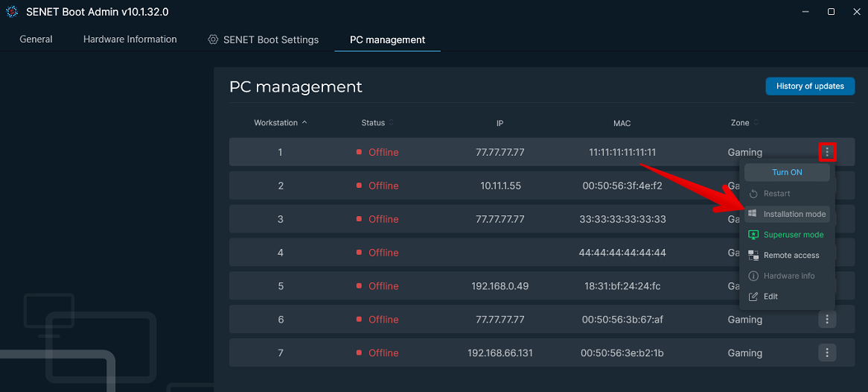Select Hardware info in the context menu
868x392 pixels.
(x=788, y=276)
